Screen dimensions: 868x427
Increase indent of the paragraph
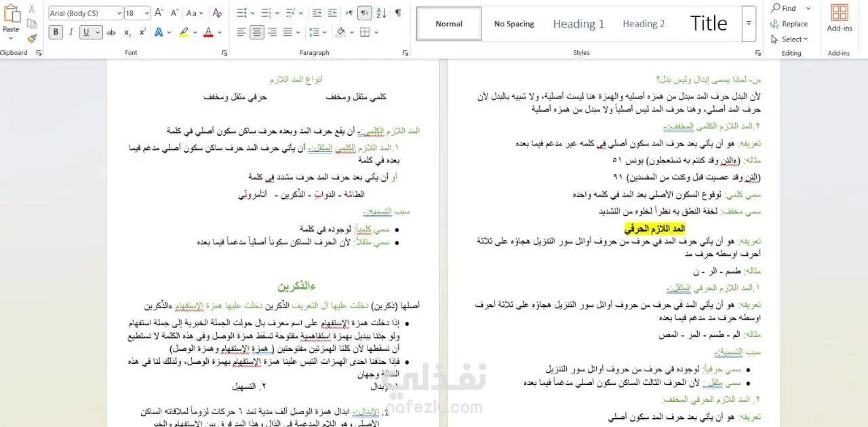tap(332, 13)
